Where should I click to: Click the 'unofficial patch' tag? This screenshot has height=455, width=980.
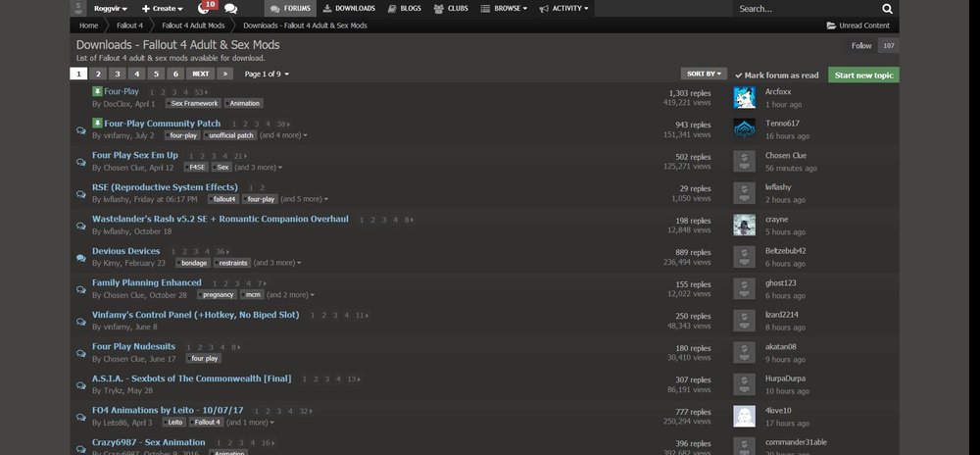pyautogui.click(x=228, y=135)
